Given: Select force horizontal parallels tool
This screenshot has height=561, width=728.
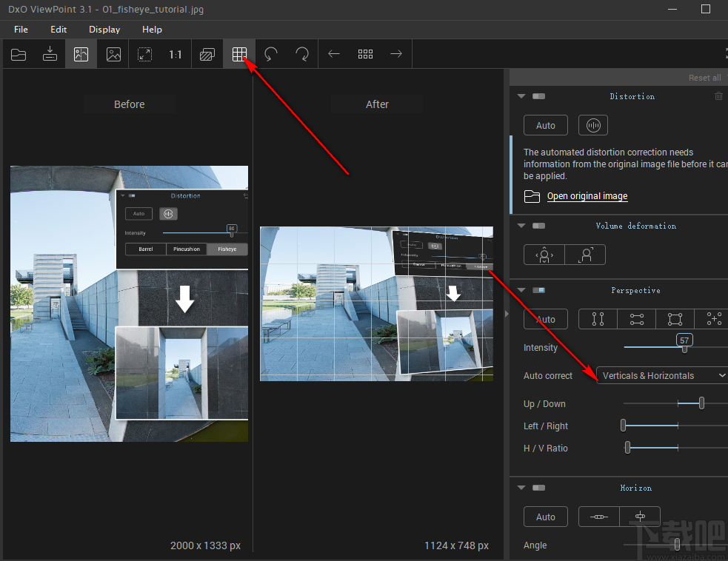Looking at the screenshot, I should pos(636,319).
